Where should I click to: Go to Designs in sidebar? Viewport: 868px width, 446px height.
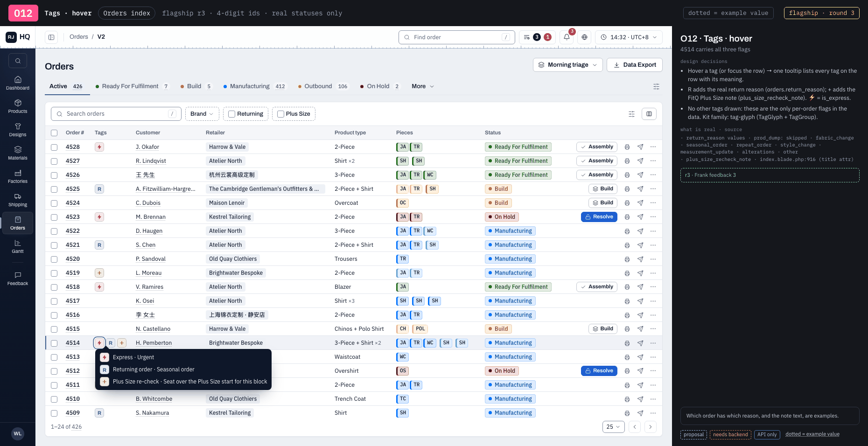(18, 130)
